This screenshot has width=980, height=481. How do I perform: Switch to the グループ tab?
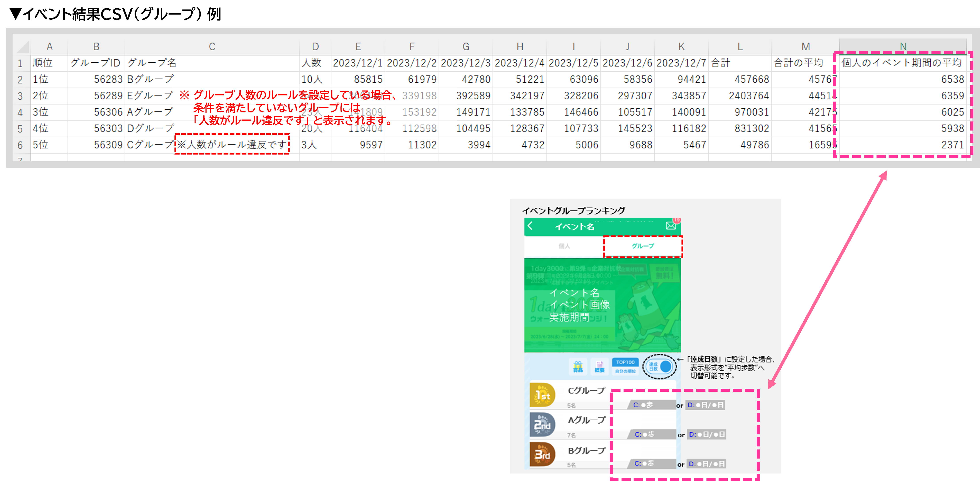[x=643, y=246]
